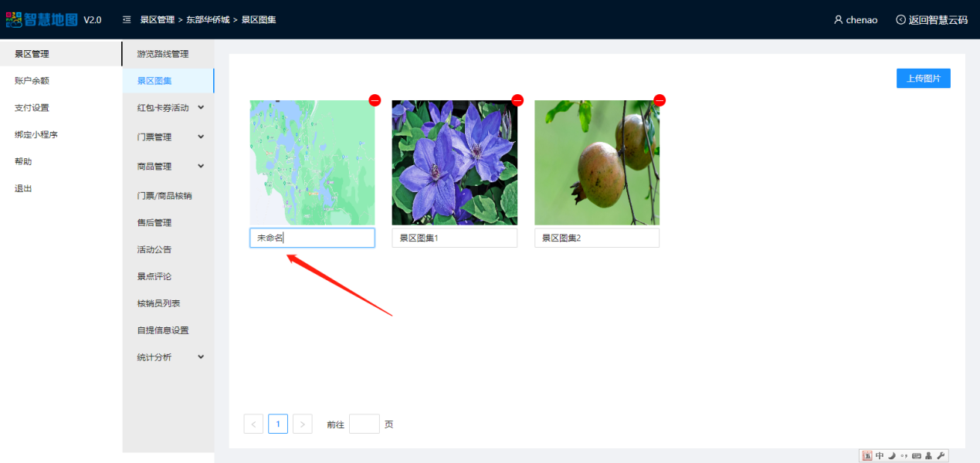Image resolution: width=980 pixels, height=463 pixels.
Task: Toggle the half-moon full/half-width mode
Action: coord(891,456)
